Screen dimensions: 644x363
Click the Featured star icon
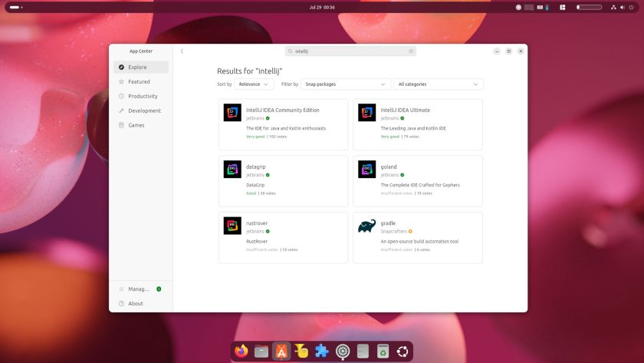[121, 81]
